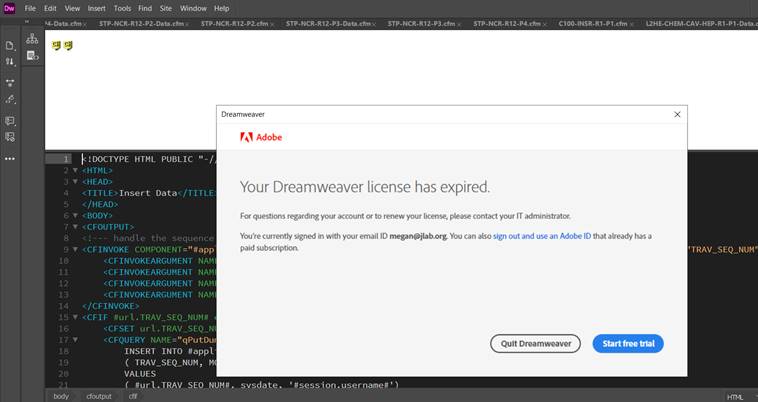758x402 pixels.
Task: Select the cfoutput tag in tag selector
Action: [x=98, y=396]
